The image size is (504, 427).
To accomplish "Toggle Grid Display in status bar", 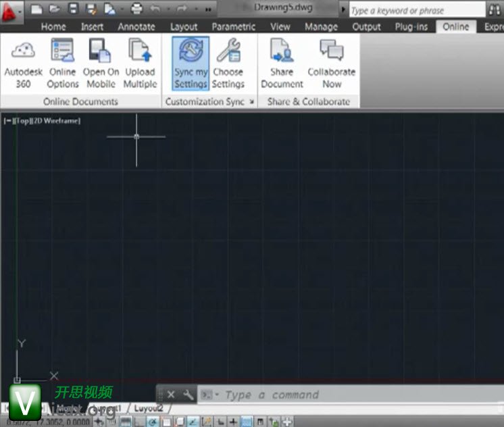I will pyautogui.click(x=126, y=421).
